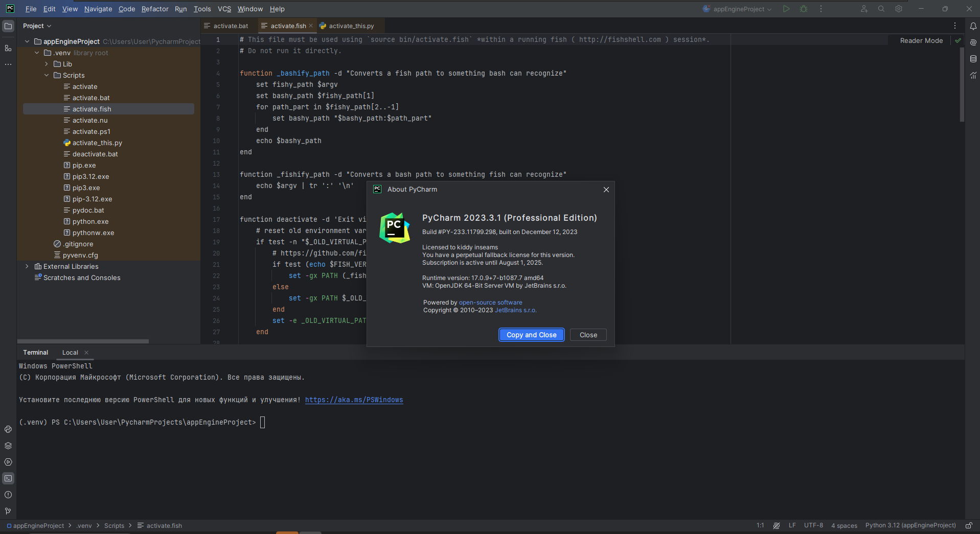Toggle the read-only lock icon in status bar

[969, 525]
